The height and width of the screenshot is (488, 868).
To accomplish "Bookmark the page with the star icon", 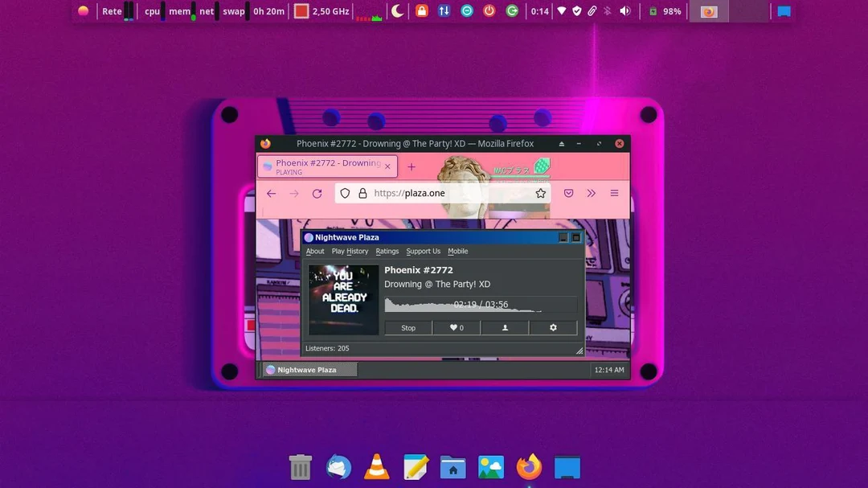I will click(x=540, y=193).
